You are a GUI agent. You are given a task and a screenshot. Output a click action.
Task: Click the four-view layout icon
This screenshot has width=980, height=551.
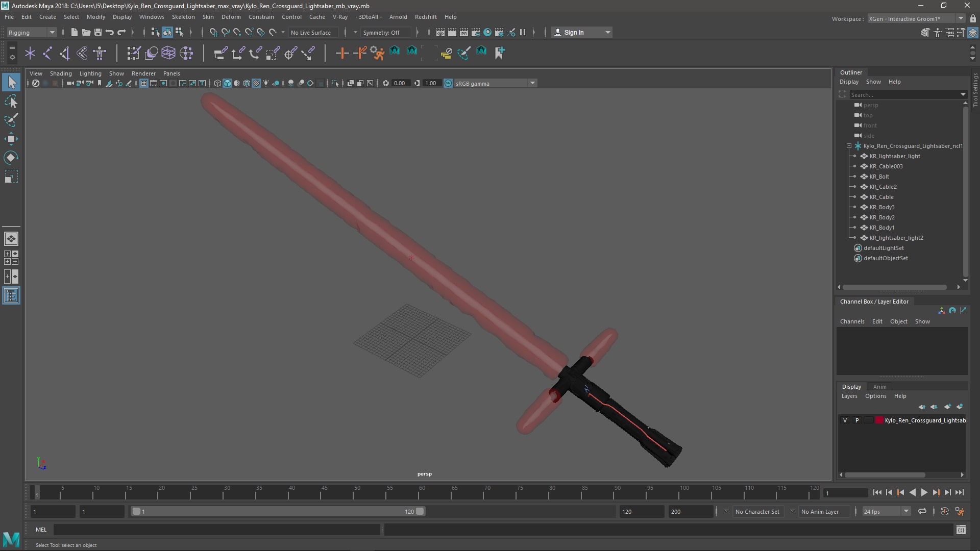[x=11, y=258]
